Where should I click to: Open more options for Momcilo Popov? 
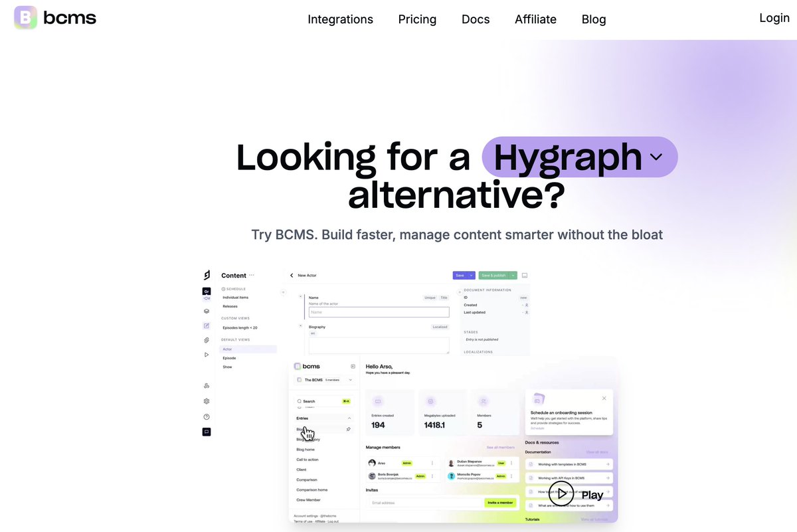pos(512,476)
